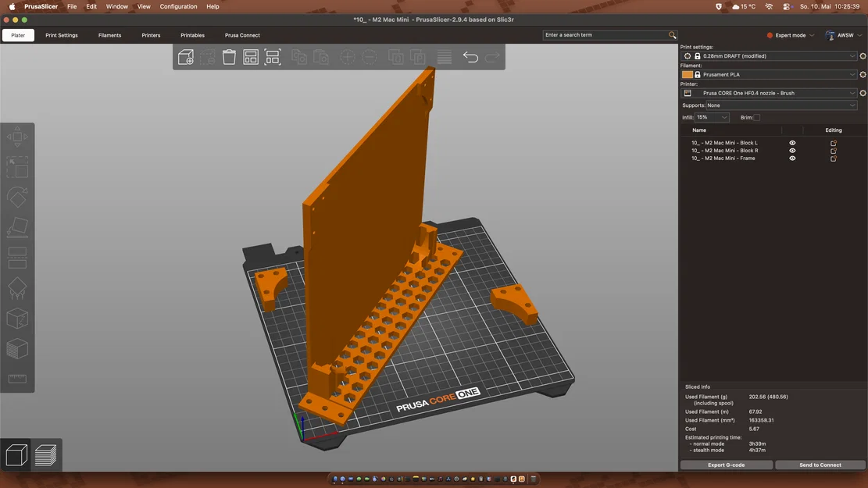Screen dimensions: 868x488
Task: Click the Redo arrow icon
Action: point(492,57)
